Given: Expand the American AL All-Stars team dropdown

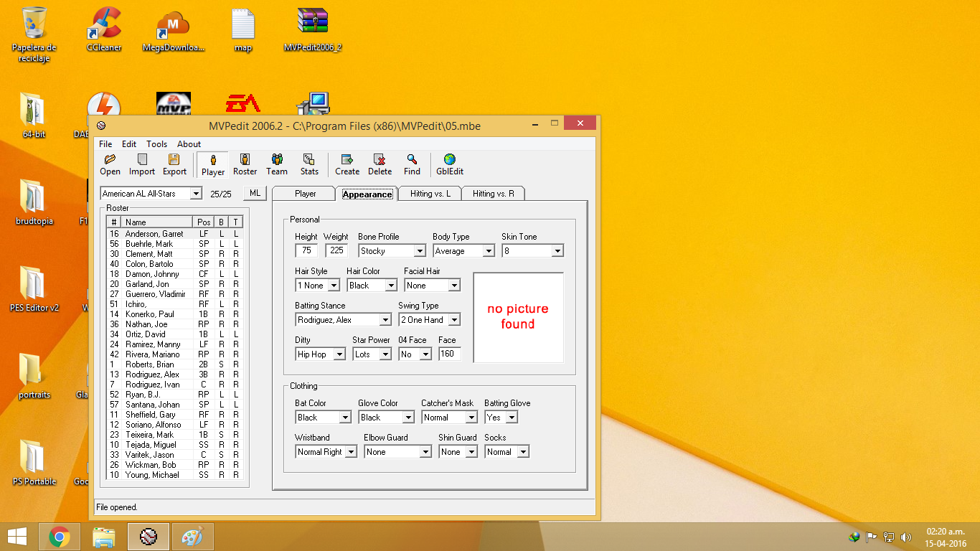Looking at the screenshot, I should [196, 194].
